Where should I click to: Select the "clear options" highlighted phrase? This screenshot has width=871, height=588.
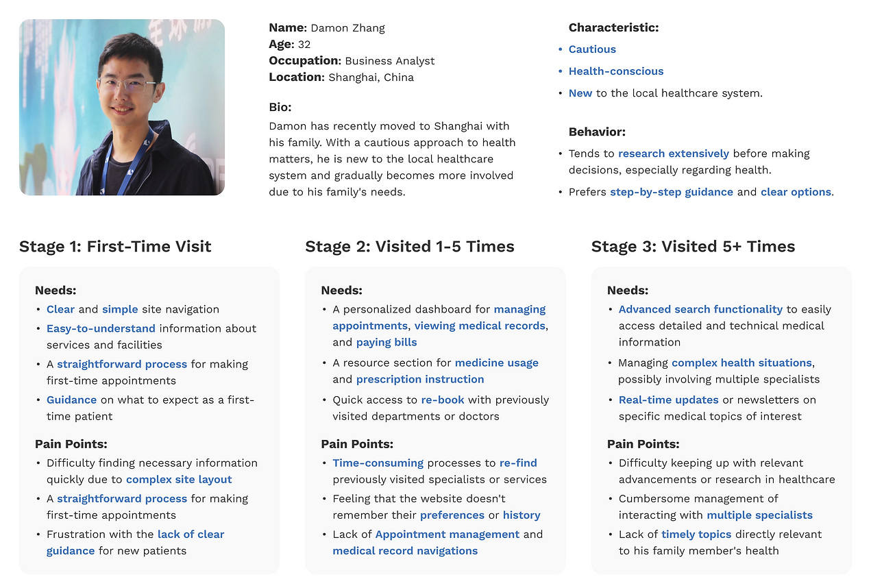coord(795,192)
